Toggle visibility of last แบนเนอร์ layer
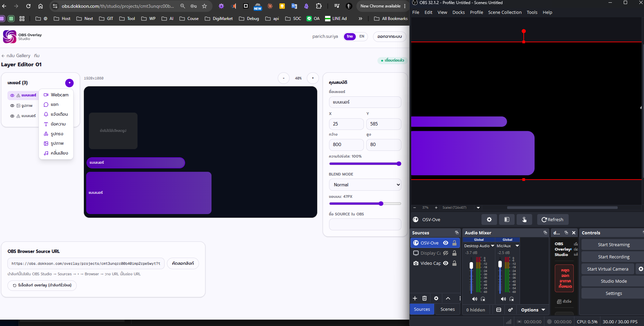The image size is (644, 326). (12, 116)
